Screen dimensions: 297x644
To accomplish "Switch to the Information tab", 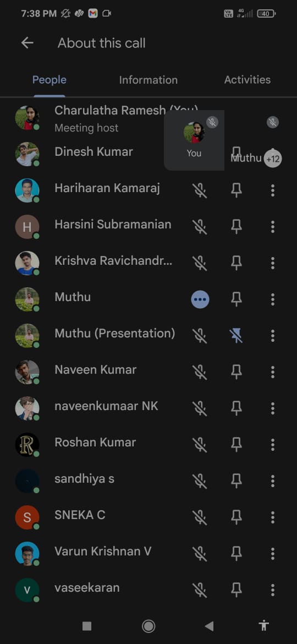I will tap(148, 80).
